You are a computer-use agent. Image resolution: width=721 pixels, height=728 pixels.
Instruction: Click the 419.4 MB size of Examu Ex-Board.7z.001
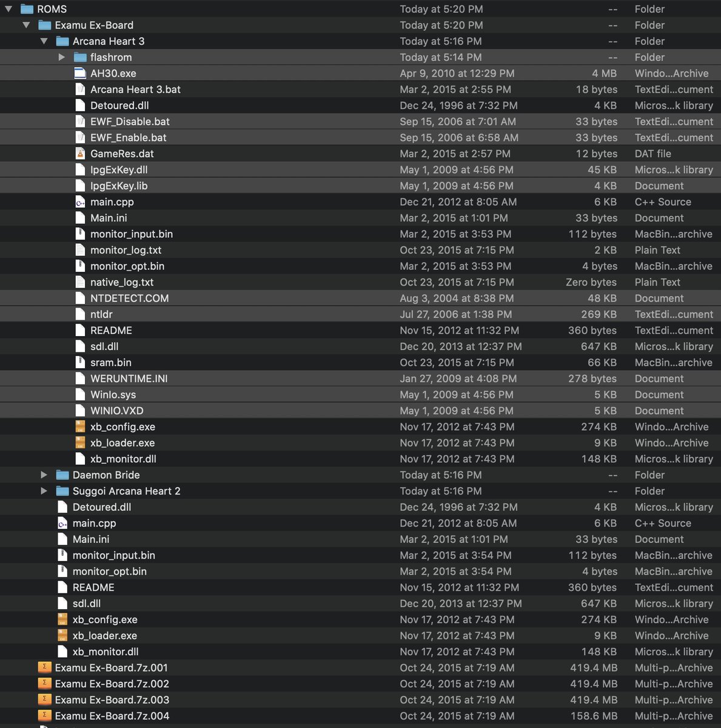pos(594,667)
